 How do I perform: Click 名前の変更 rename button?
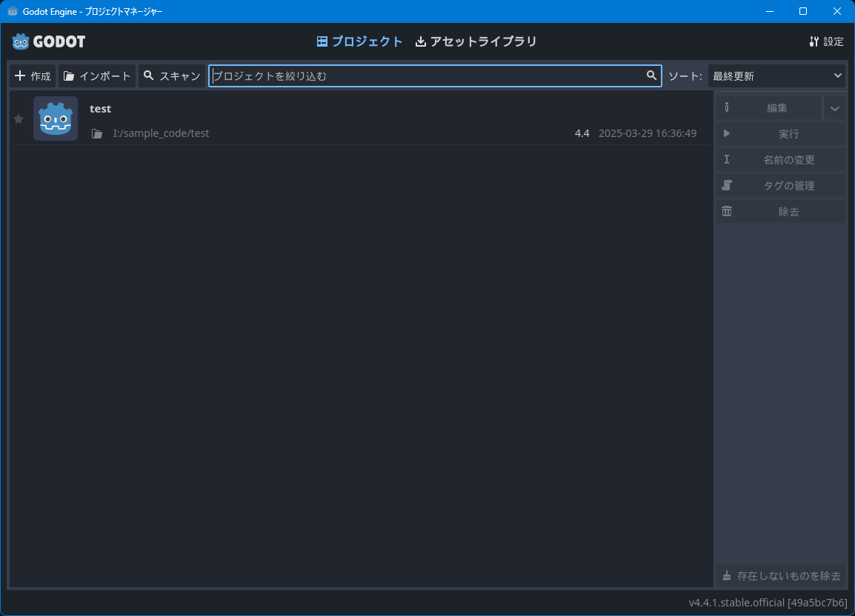(781, 160)
